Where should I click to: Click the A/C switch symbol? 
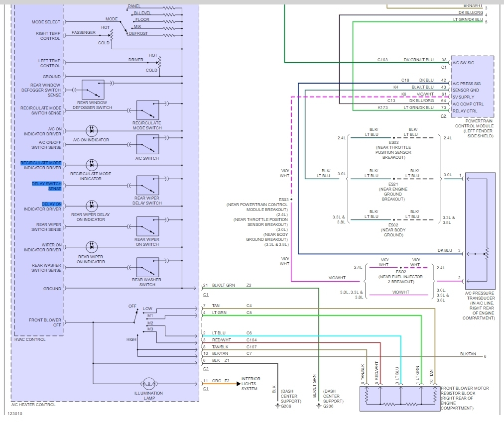click(x=147, y=144)
